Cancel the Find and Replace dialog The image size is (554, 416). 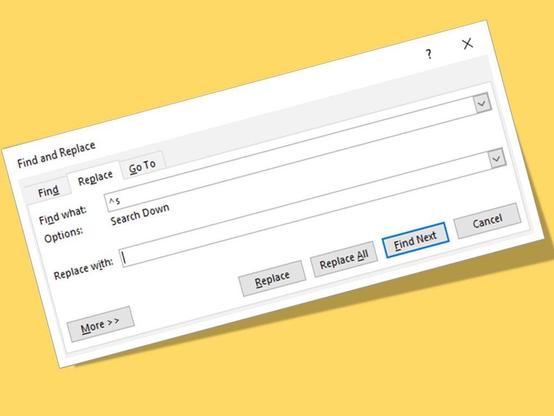pos(488,221)
